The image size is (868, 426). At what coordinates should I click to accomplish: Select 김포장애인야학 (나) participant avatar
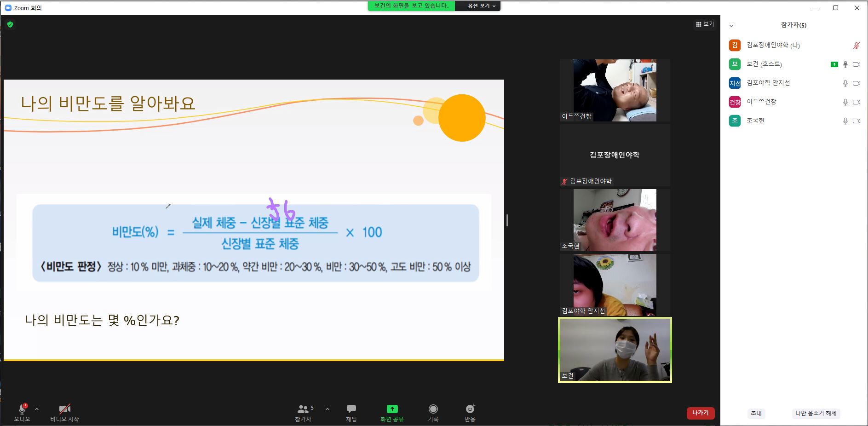pyautogui.click(x=735, y=45)
